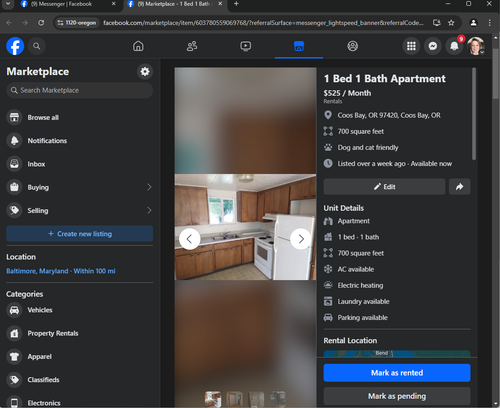Open the Video (Watch) icon
This screenshot has width=500, height=408.
[246, 46]
